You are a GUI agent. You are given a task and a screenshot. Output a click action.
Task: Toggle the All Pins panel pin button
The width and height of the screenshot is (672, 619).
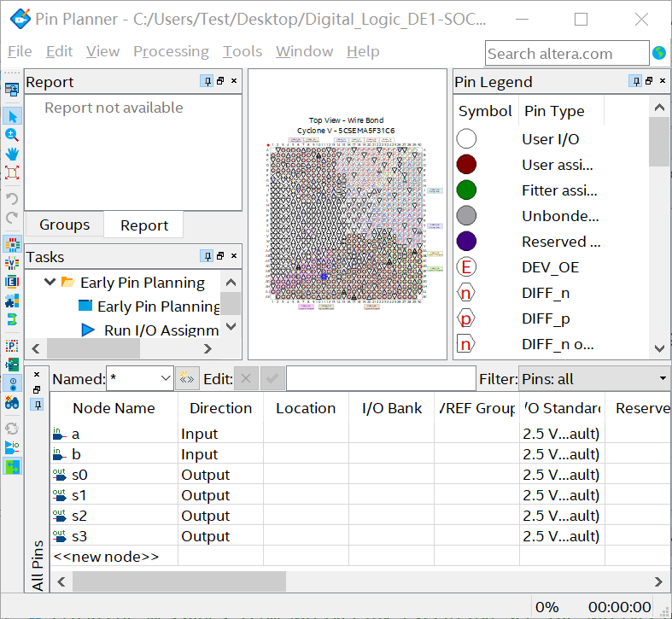tap(38, 405)
